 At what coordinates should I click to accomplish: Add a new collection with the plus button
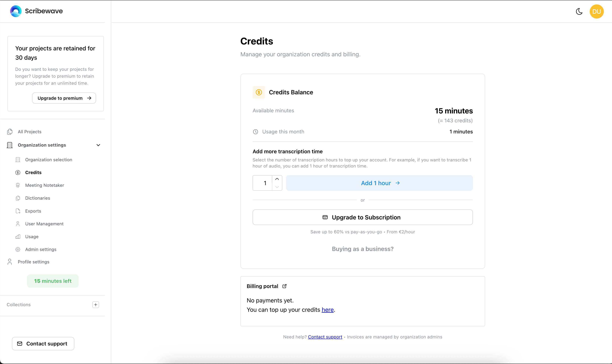point(96,304)
